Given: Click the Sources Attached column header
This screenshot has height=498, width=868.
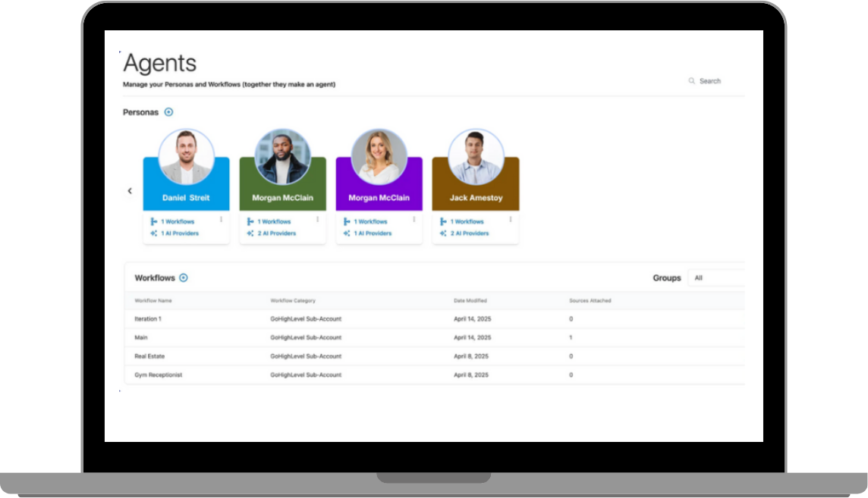Looking at the screenshot, I should (590, 301).
